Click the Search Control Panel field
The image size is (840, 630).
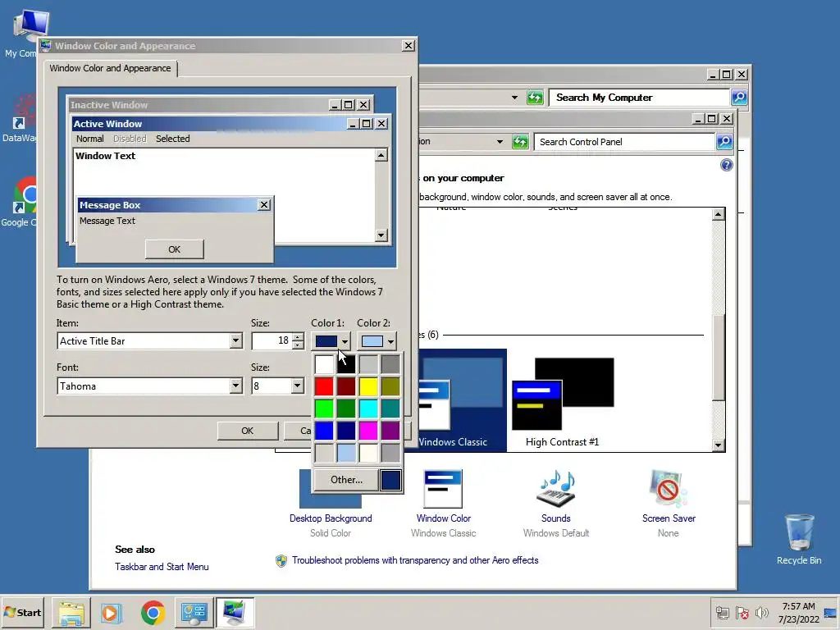(624, 142)
